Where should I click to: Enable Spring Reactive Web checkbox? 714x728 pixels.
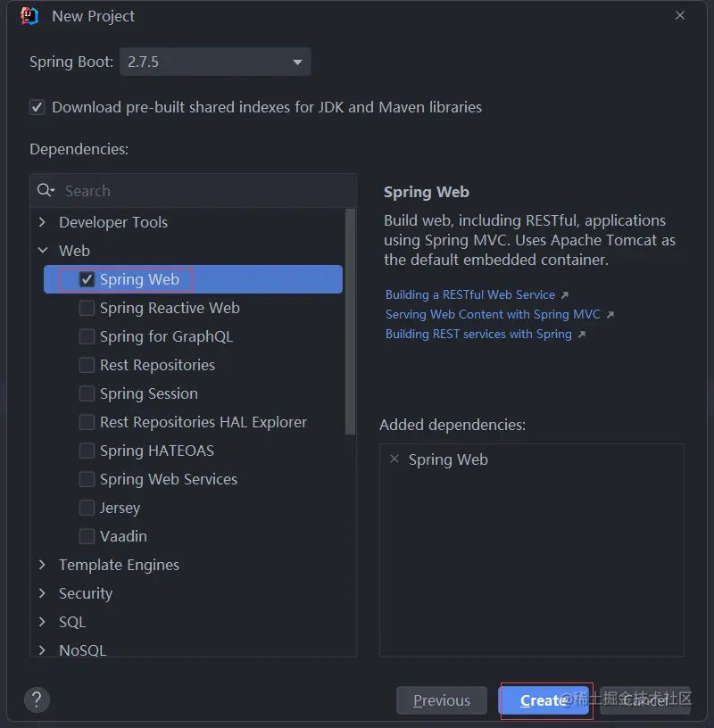(x=87, y=308)
